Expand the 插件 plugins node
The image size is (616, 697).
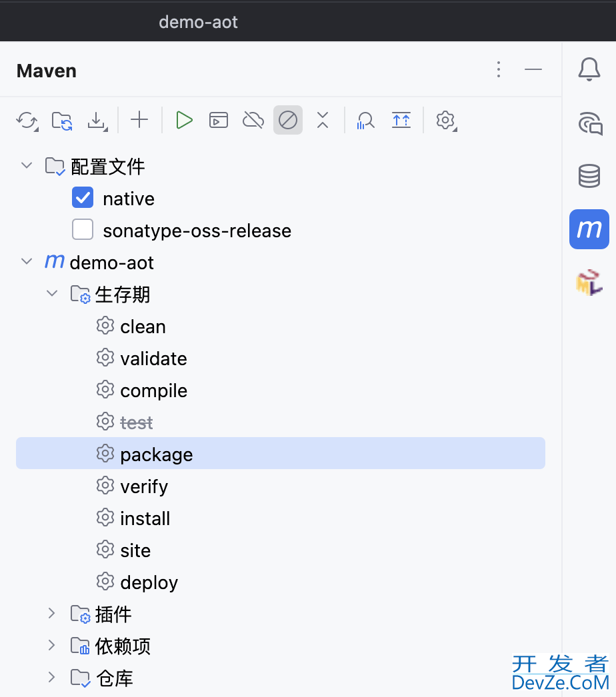click(52, 614)
